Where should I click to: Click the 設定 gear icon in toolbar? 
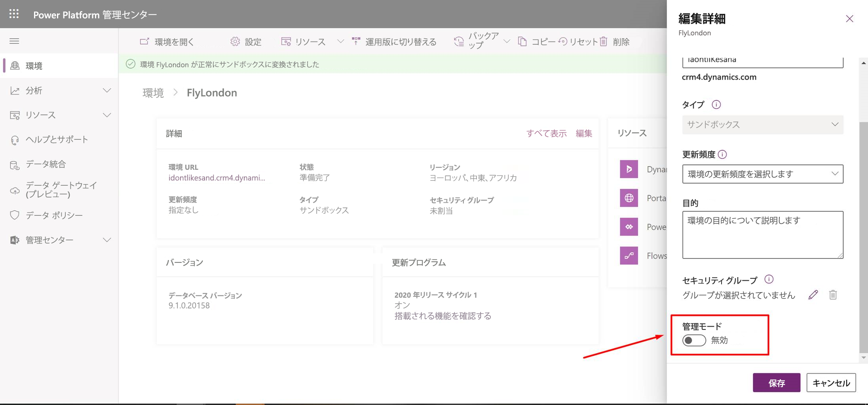(235, 41)
